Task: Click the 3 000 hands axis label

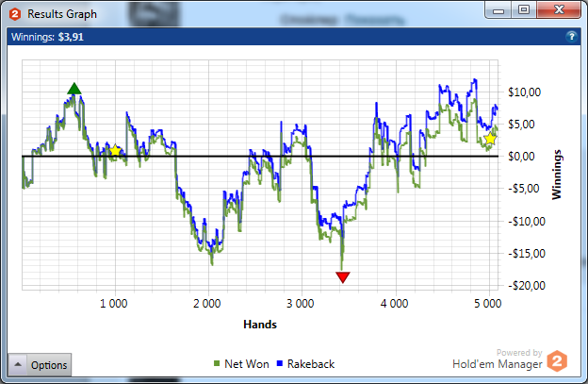Action: click(301, 303)
